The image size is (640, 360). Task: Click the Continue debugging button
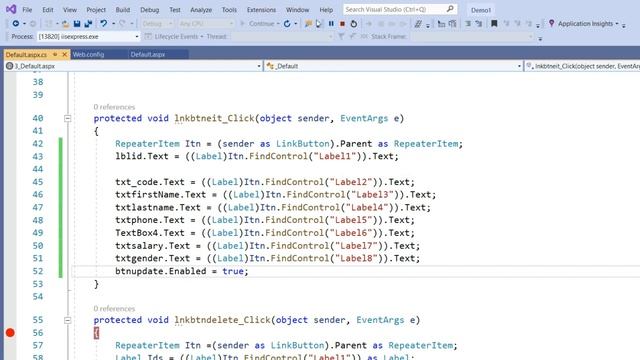pos(257,24)
